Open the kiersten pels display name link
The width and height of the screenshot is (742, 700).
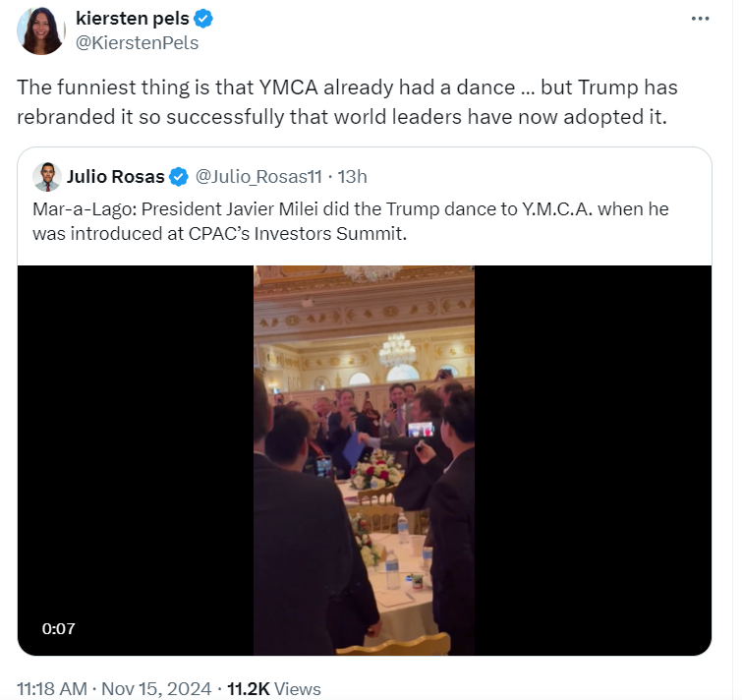133,19
